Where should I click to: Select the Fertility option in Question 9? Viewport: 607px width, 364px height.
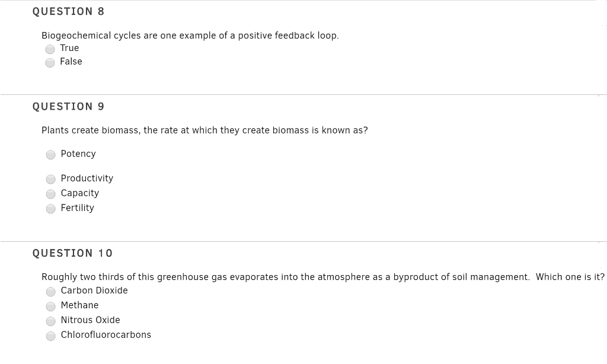click(x=51, y=209)
